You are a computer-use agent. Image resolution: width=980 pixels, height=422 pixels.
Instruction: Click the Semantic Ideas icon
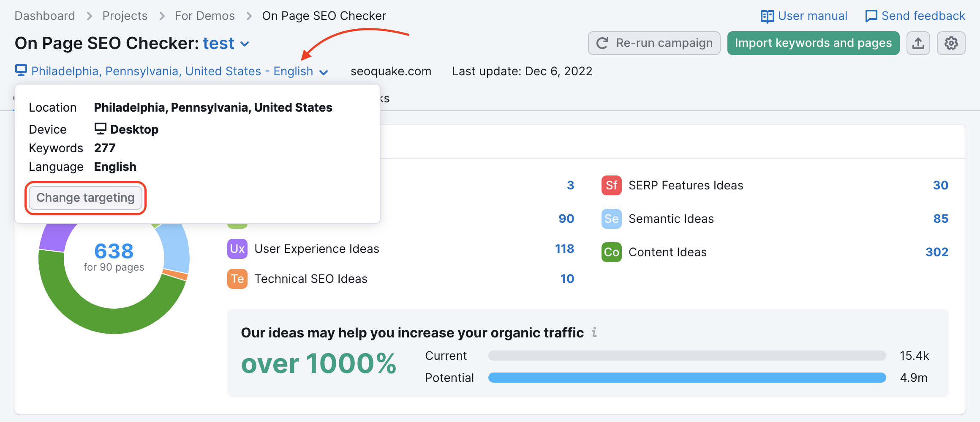[x=611, y=219]
